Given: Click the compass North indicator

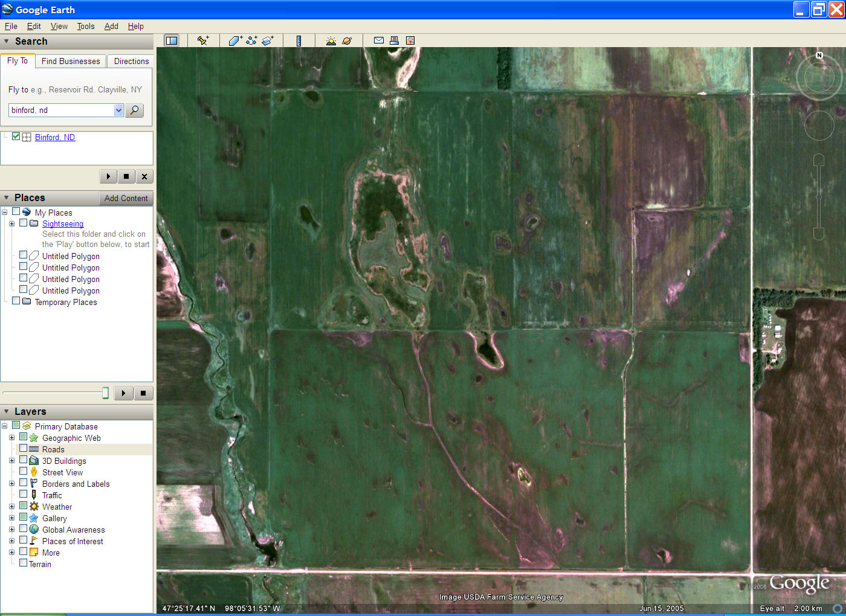Looking at the screenshot, I should point(819,55).
